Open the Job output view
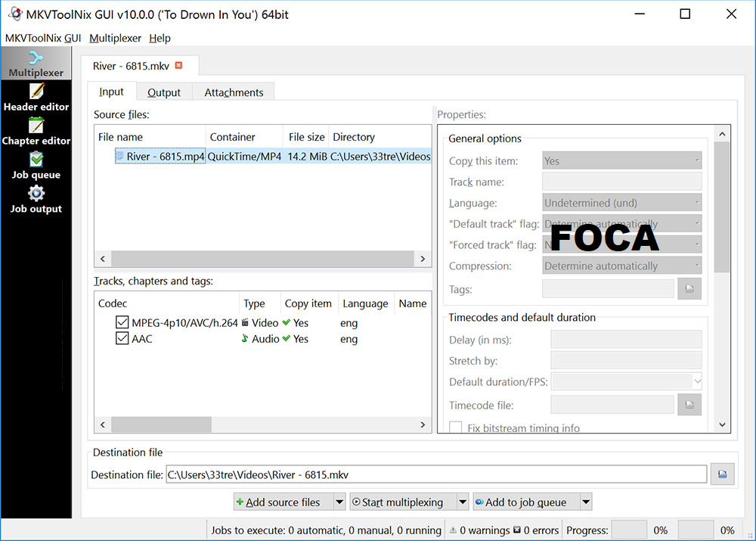The height and width of the screenshot is (541, 756). (x=36, y=200)
